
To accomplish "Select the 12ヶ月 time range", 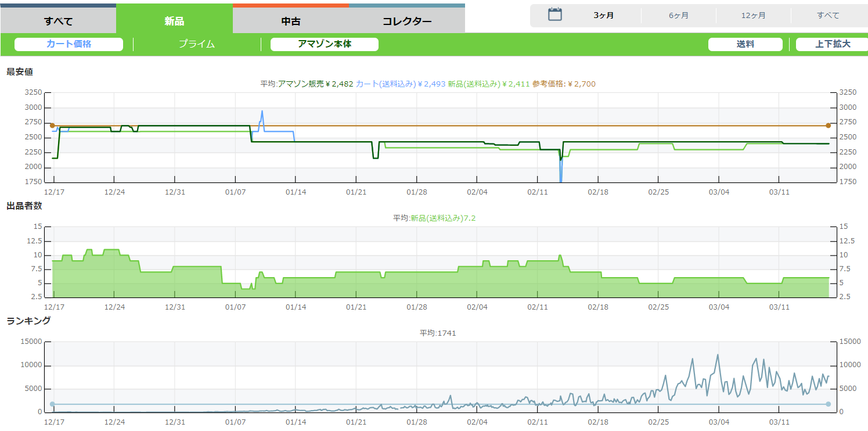I will point(753,16).
